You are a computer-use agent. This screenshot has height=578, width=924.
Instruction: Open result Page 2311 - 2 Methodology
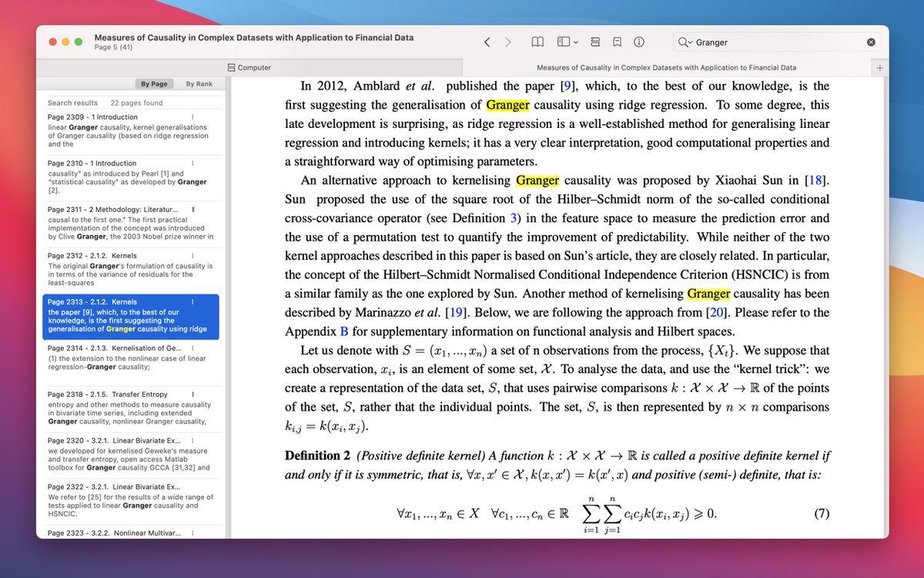(131, 223)
